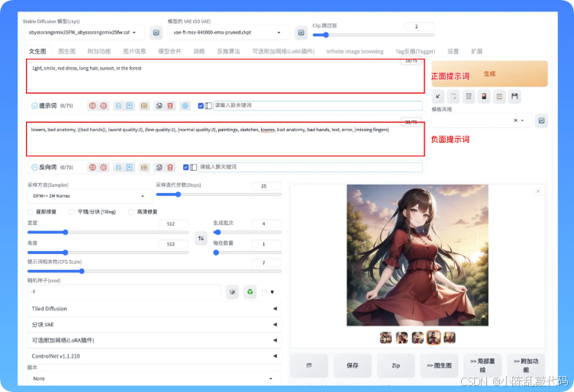Open the SD VAE model dropdown
This screenshot has width=574, height=392.
(x=228, y=33)
